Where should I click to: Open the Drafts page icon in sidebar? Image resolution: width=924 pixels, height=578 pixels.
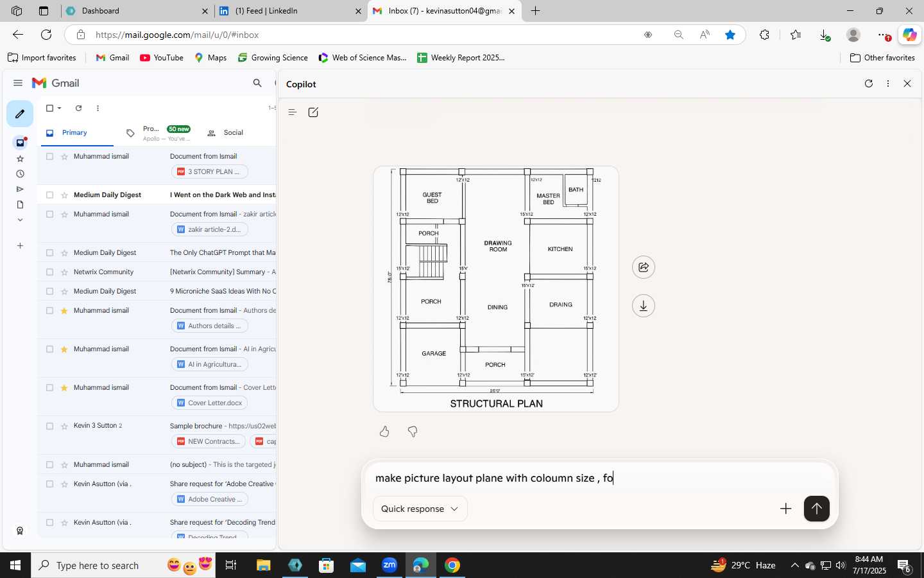coord(20,205)
